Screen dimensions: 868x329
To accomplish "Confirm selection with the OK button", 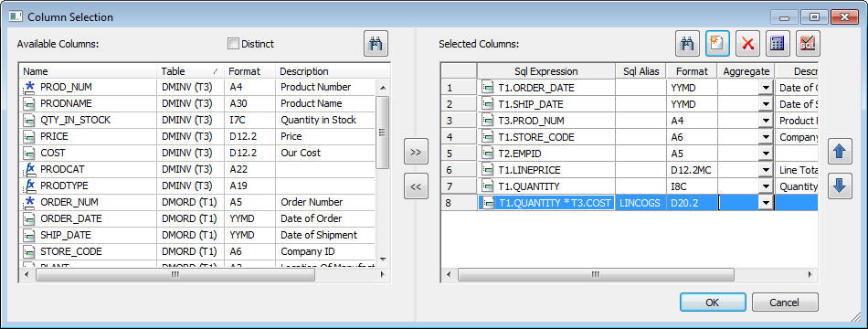I will click(713, 302).
